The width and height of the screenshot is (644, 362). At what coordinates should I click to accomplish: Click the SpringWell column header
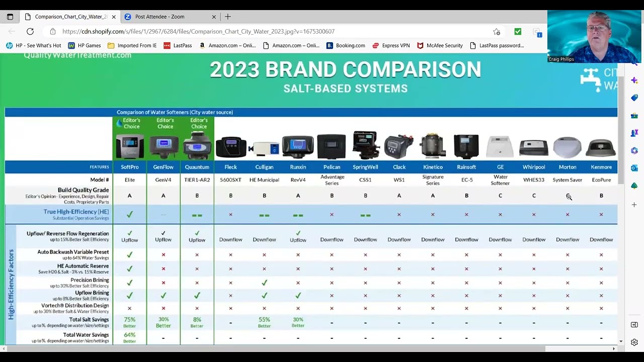365,167
